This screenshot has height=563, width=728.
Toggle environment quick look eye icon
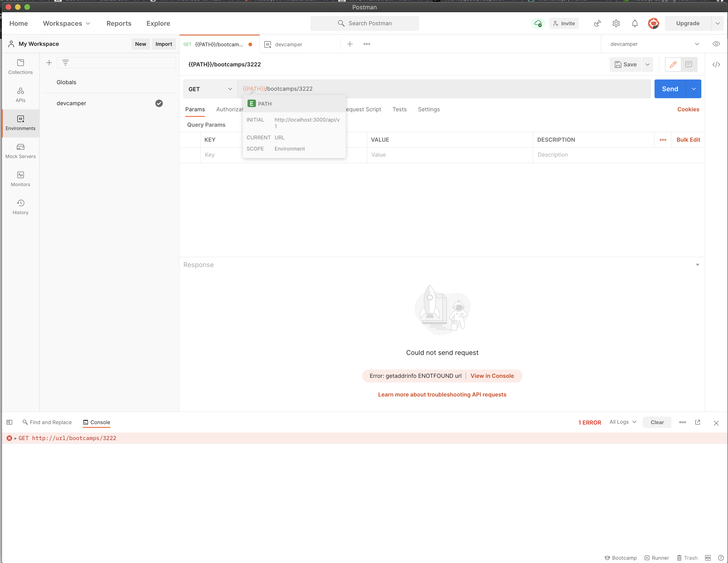point(716,44)
